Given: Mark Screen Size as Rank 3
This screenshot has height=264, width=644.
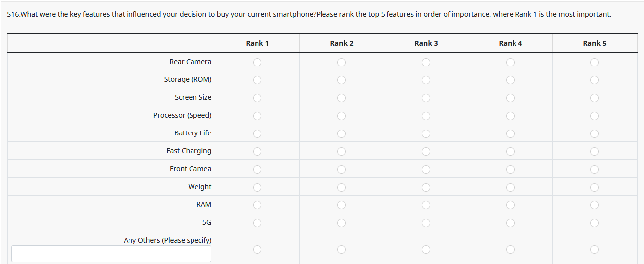Looking at the screenshot, I should 426,98.
